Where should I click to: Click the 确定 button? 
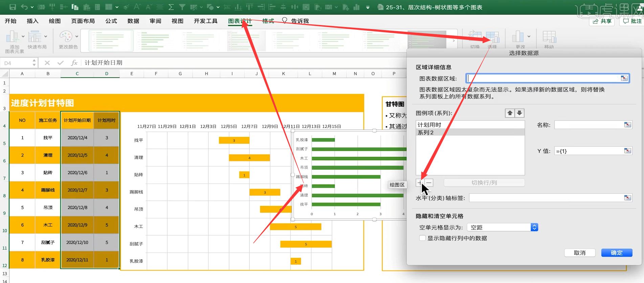(617, 253)
